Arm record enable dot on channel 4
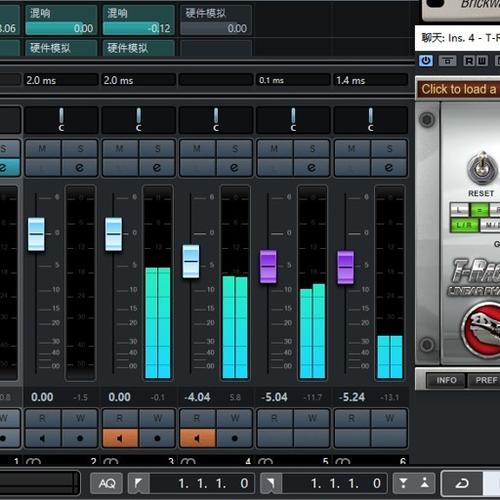 point(235,438)
